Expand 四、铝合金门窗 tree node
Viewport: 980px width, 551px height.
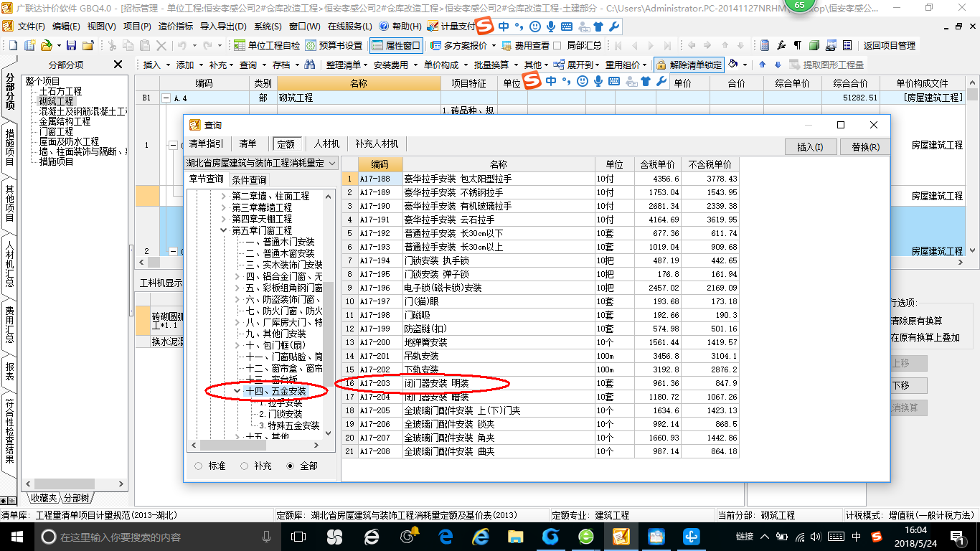(x=237, y=276)
